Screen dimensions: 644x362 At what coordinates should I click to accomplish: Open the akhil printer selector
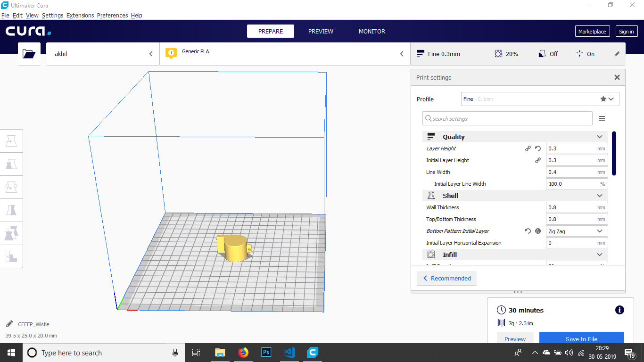[x=103, y=54]
